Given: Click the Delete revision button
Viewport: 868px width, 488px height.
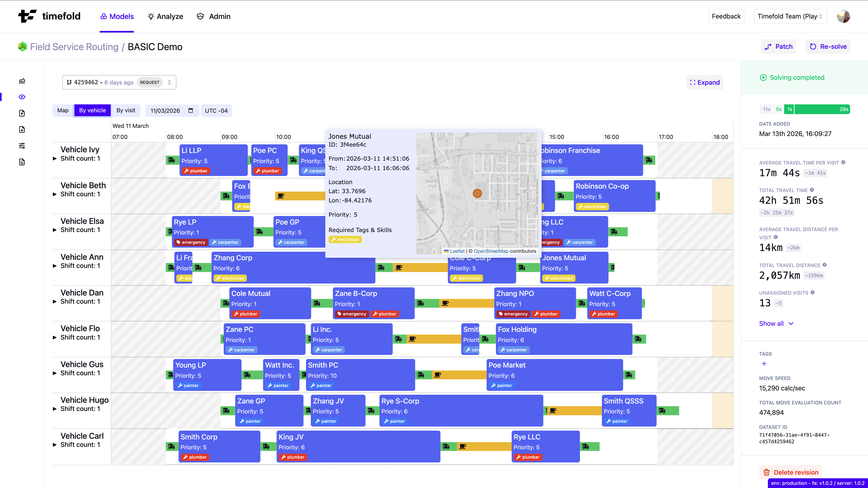Looking at the screenshot, I should point(791,472).
